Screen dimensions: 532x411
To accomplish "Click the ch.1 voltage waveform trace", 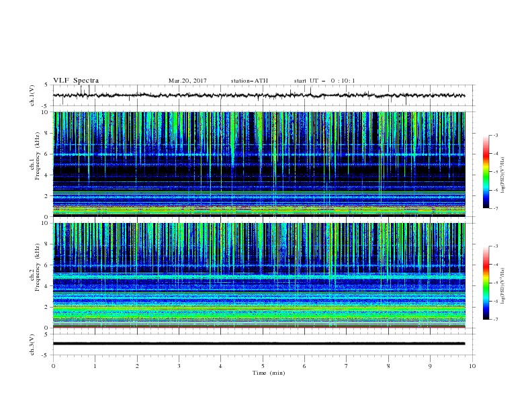I will pyautogui.click(x=259, y=95).
